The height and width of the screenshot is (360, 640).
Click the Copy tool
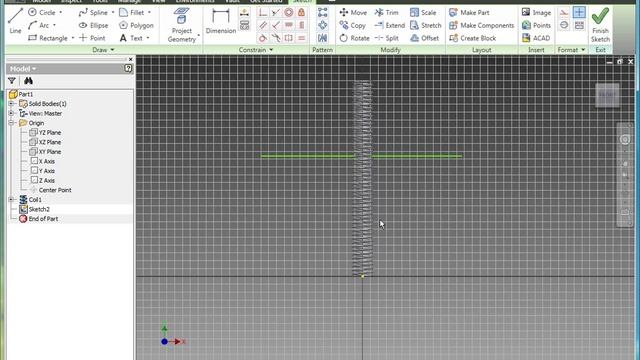point(352,25)
